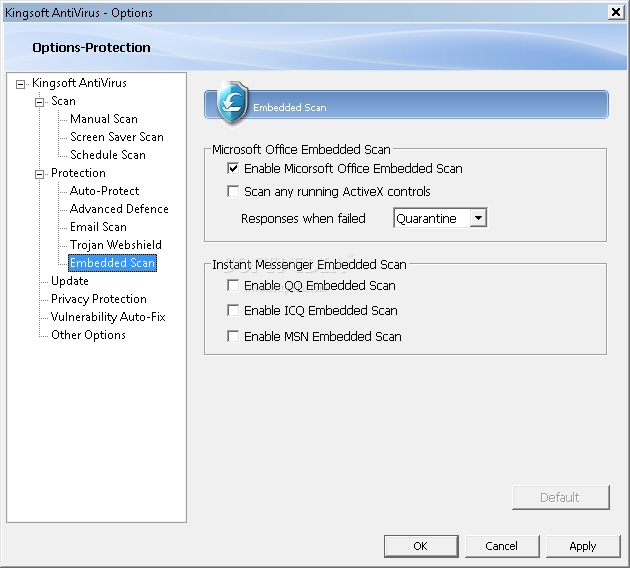This screenshot has height=568, width=630.
Task: Open Trojan Webshield settings
Action: (x=116, y=245)
